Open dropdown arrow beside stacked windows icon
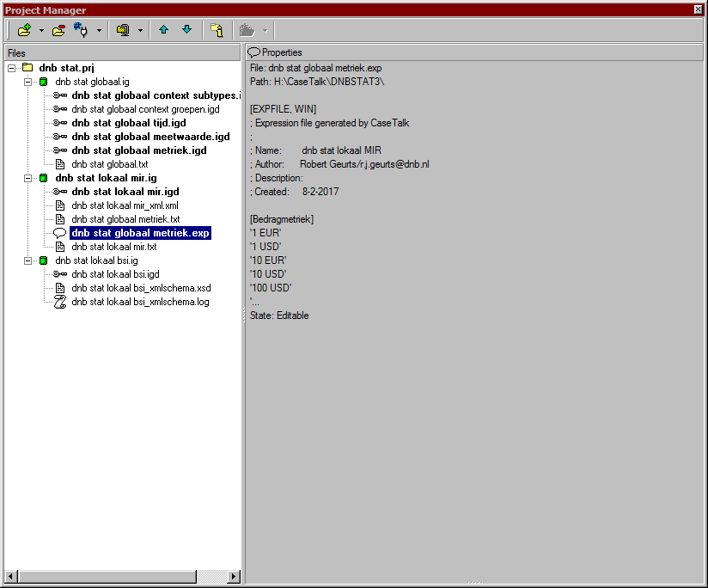Screen dimensions: 708x588 click(x=140, y=31)
